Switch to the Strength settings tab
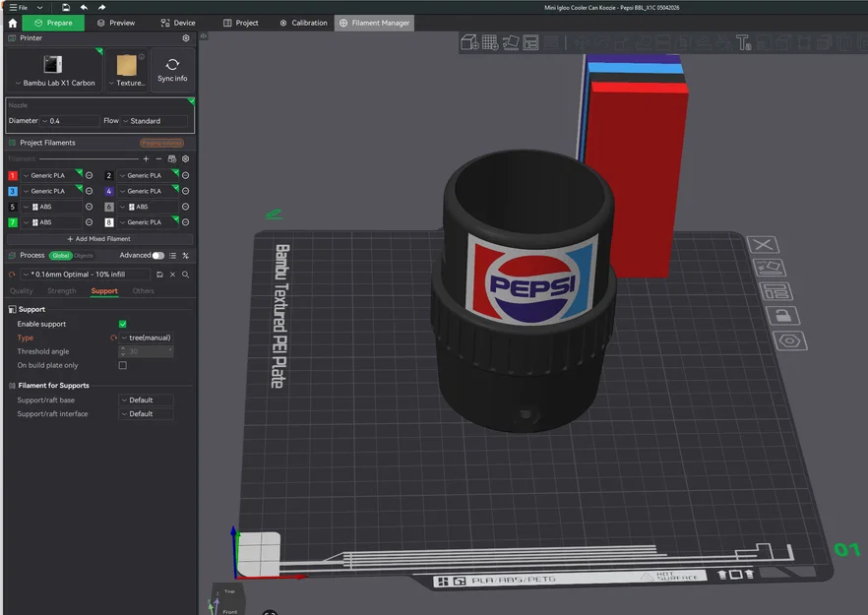 pyautogui.click(x=61, y=291)
